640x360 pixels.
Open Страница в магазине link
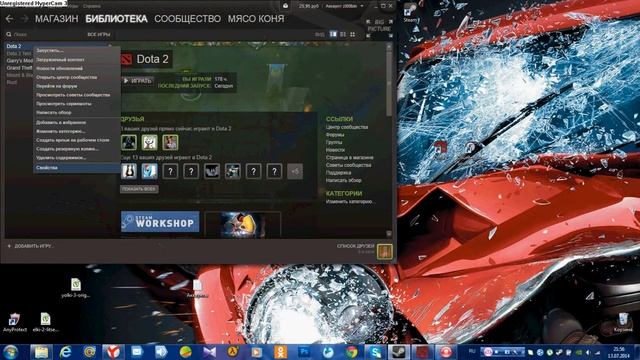[x=349, y=158]
